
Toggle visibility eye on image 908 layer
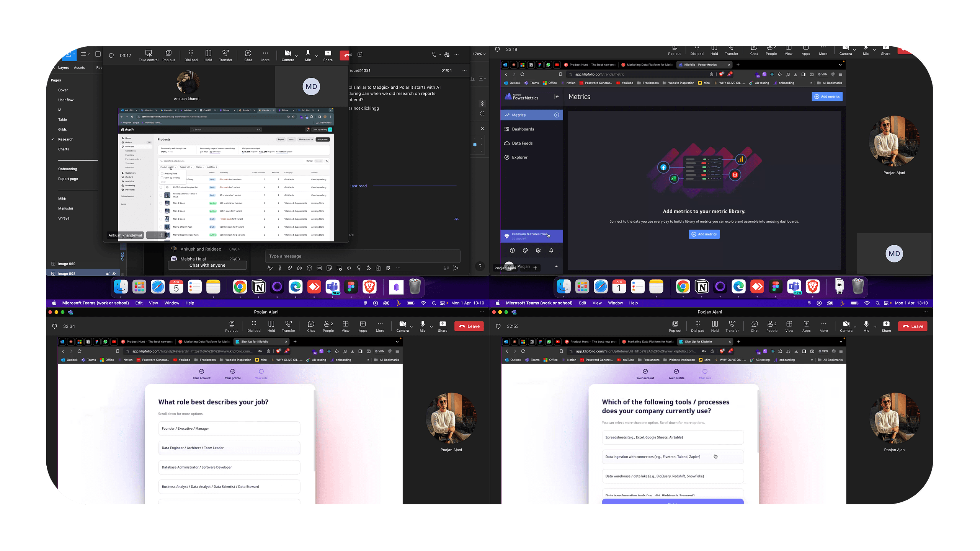click(x=114, y=274)
